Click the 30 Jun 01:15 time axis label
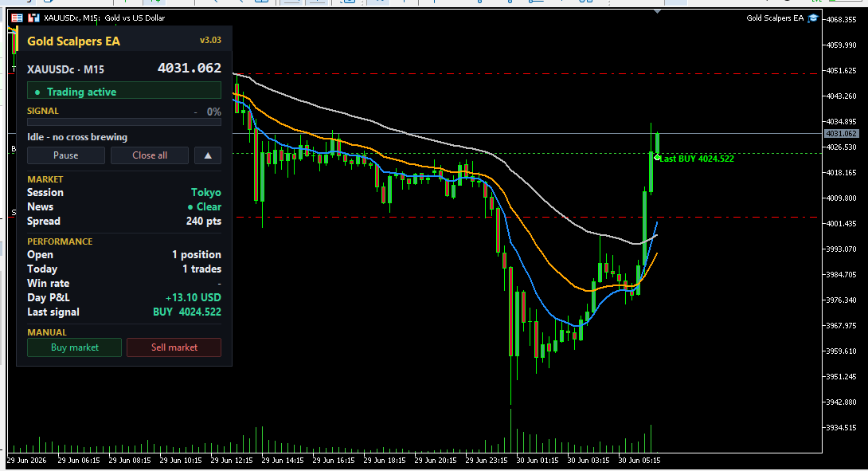The width and height of the screenshot is (868, 471). pos(537,460)
